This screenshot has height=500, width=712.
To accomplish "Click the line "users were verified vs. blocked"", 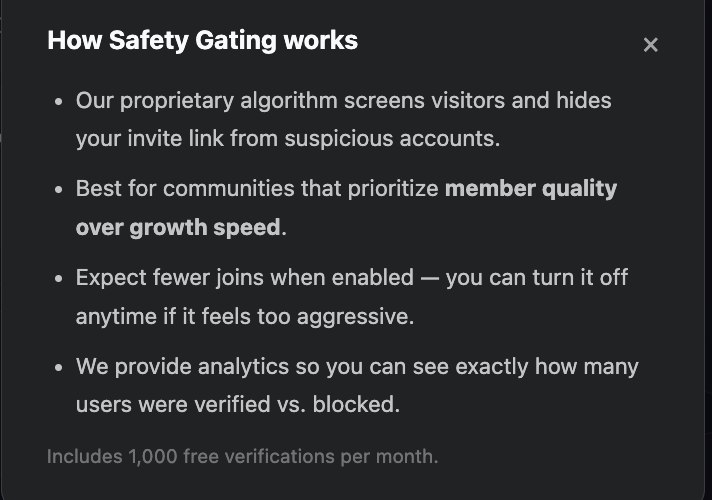I will [237, 404].
